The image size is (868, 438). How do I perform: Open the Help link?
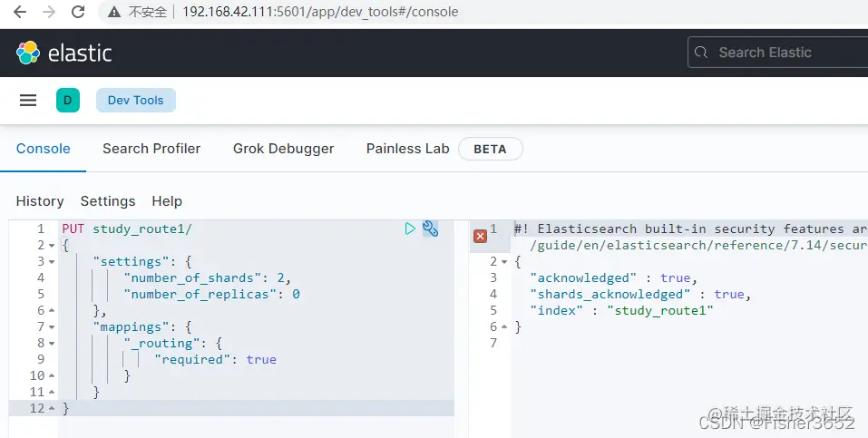click(167, 201)
